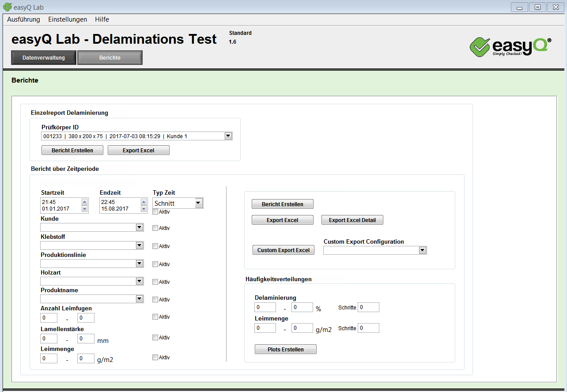
Task: Enable the Aktiv checkbox for Anzahl Leimfugen
Action: pyautogui.click(x=155, y=317)
